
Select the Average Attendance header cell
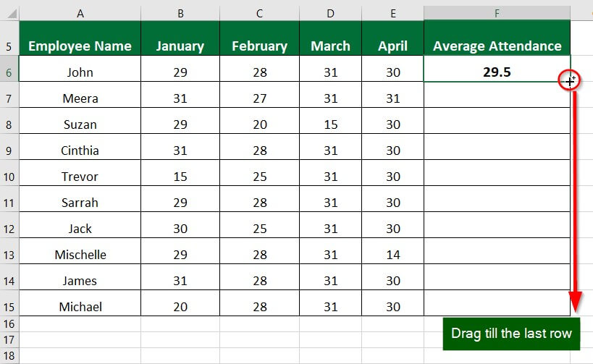(497, 46)
